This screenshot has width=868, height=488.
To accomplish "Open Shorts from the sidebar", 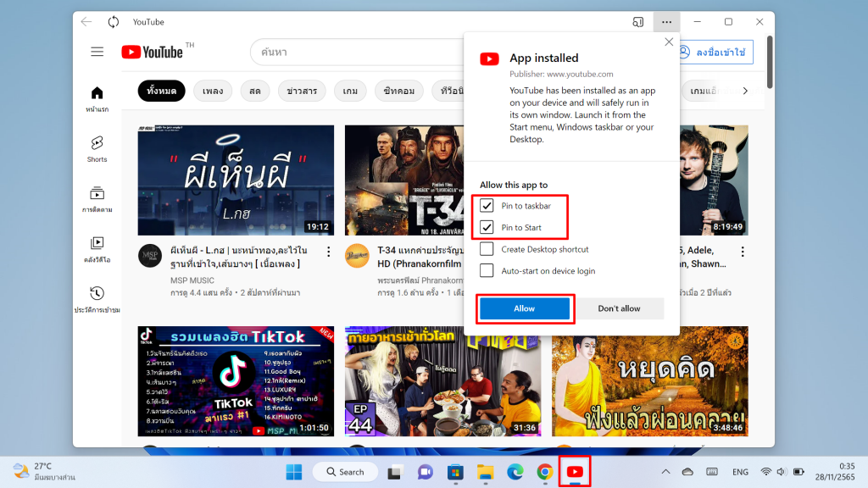I will [97, 149].
